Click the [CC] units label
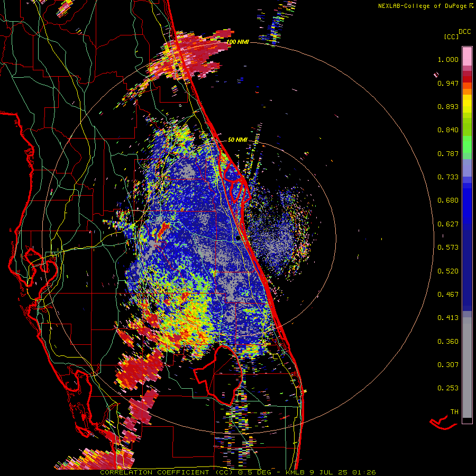Image resolution: width=476 pixels, height=476 pixels. pyautogui.click(x=451, y=36)
